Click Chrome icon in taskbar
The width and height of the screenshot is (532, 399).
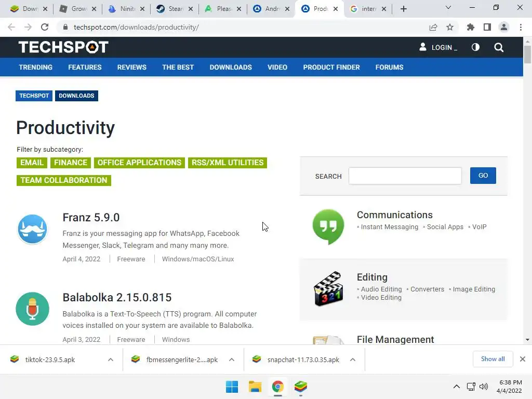[x=277, y=387]
